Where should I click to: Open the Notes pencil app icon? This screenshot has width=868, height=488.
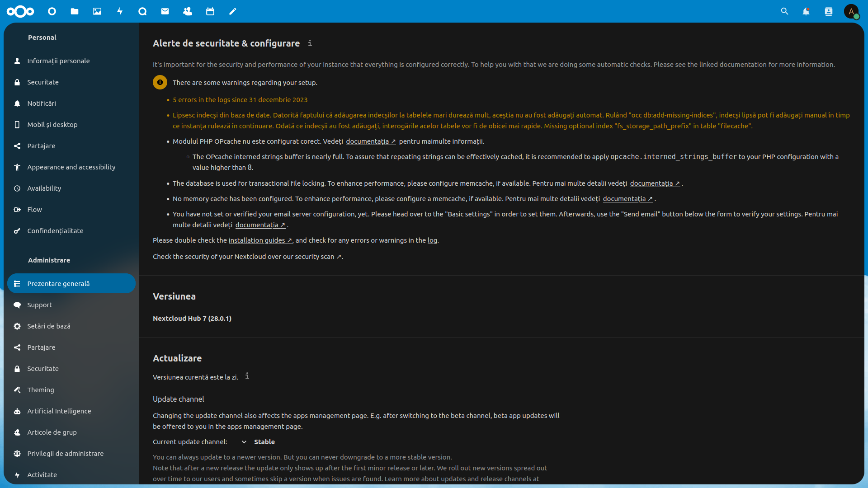(233, 11)
